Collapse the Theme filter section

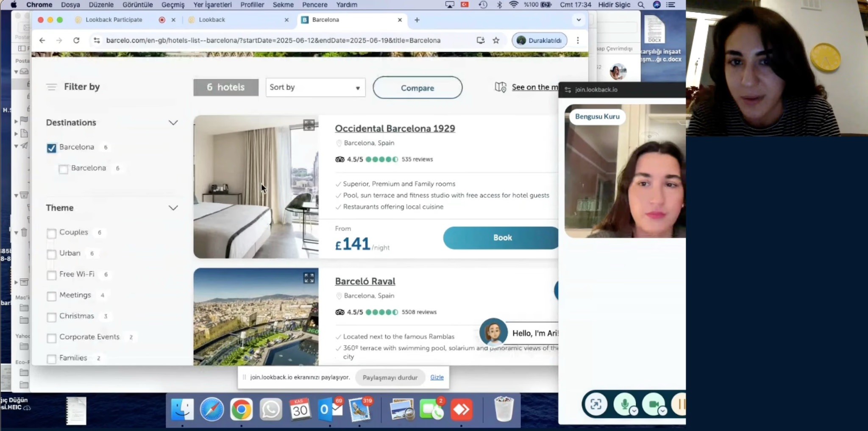[173, 208]
